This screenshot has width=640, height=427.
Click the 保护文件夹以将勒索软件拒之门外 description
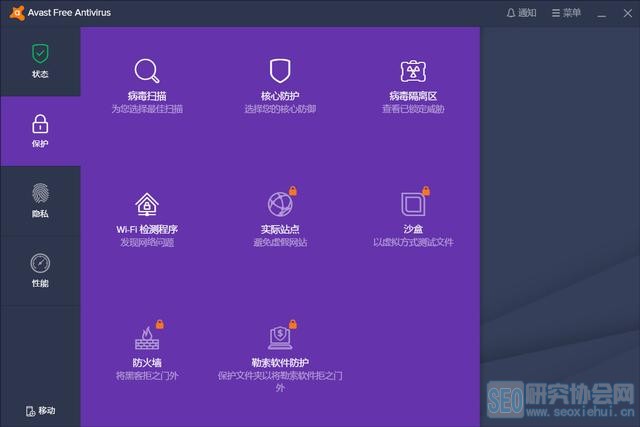pos(280,381)
